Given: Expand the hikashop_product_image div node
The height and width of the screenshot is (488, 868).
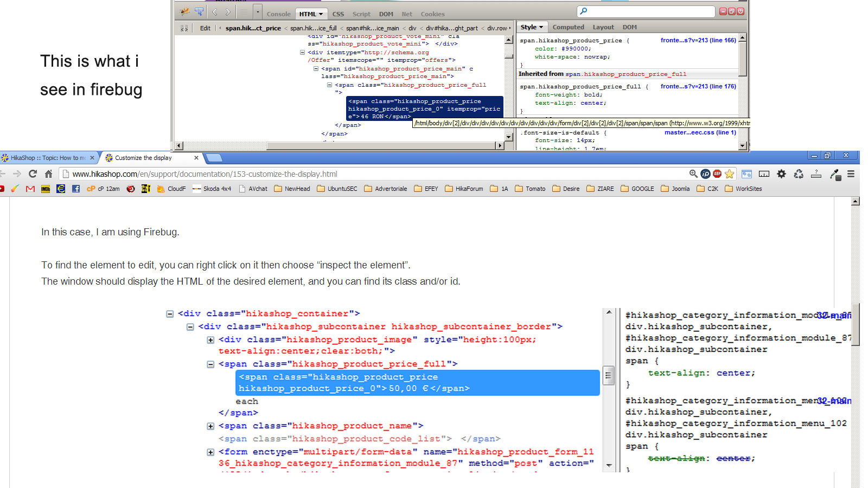Looking at the screenshot, I should coord(210,340).
